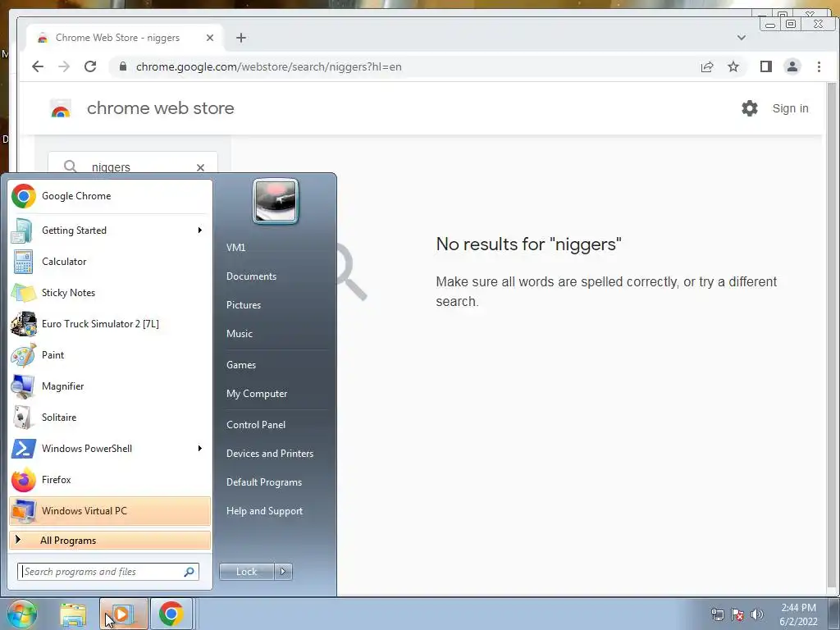Launch Firefox from the Start menu
Image resolution: width=840 pixels, height=630 pixels.
click(x=110, y=479)
